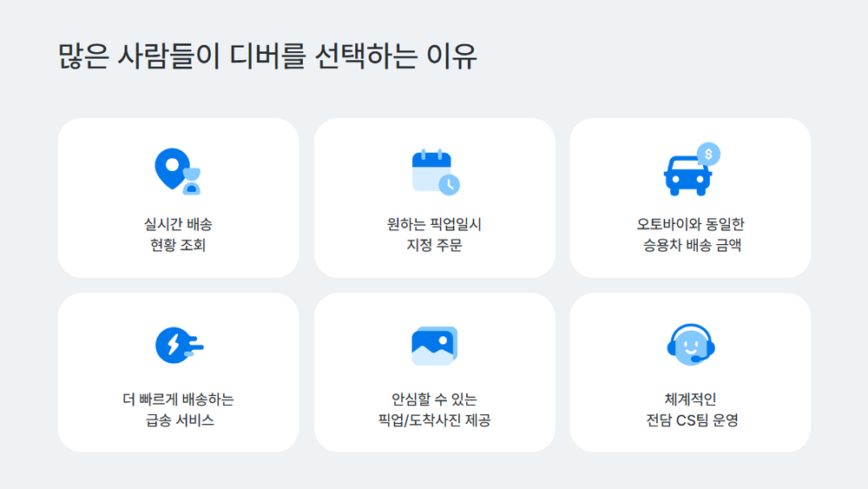Click the '전담 CS팀 운영' text line
Screen dimensions: 868x489
point(690,420)
